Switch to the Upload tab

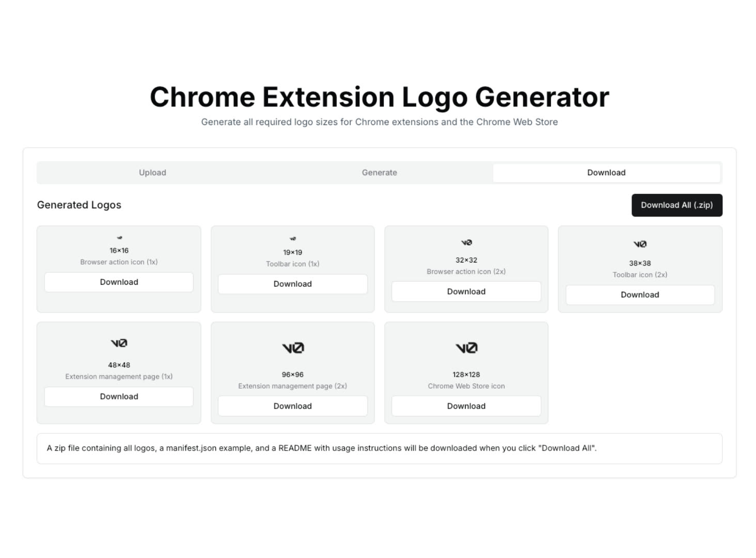click(x=152, y=173)
